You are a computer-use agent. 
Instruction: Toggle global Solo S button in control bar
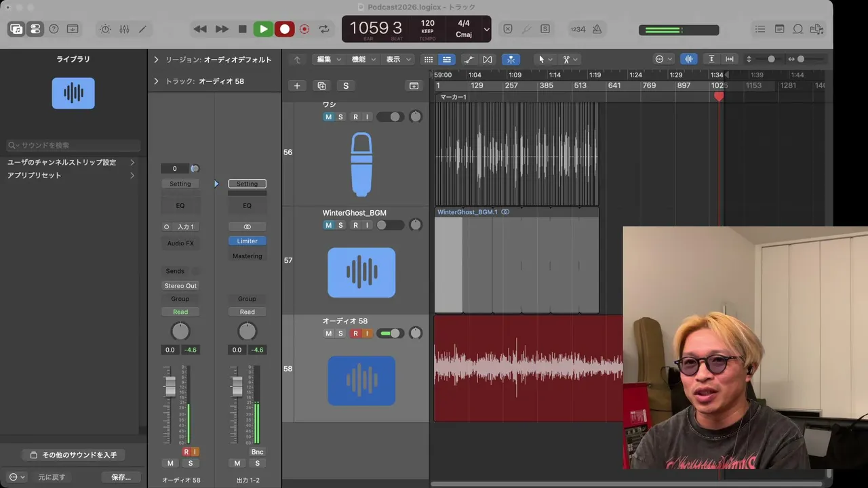coord(545,29)
